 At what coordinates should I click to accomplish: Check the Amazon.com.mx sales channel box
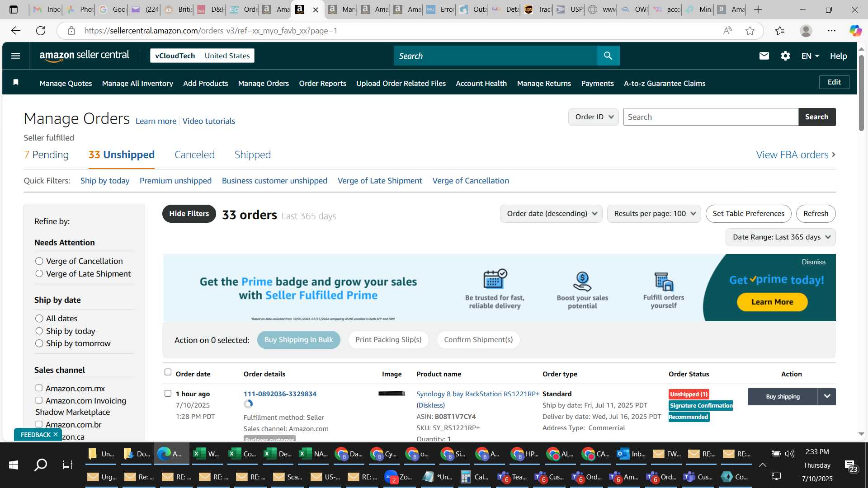tap(39, 388)
